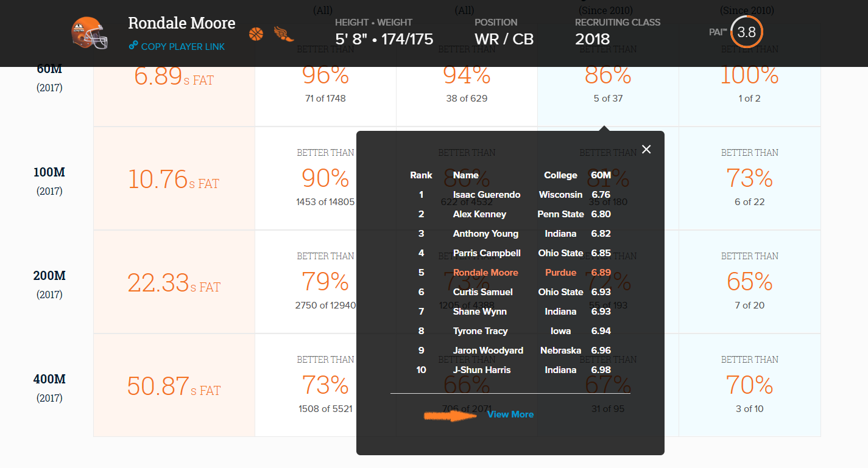Click the Penn State college entry
Screen dimensions: 868x468
point(560,214)
